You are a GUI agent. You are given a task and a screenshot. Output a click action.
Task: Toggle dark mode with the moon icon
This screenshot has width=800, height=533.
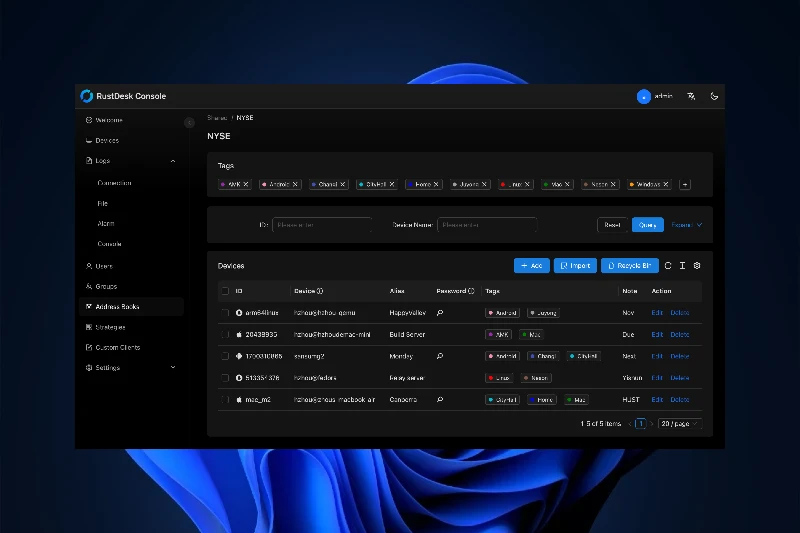pyautogui.click(x=714, y=96)
